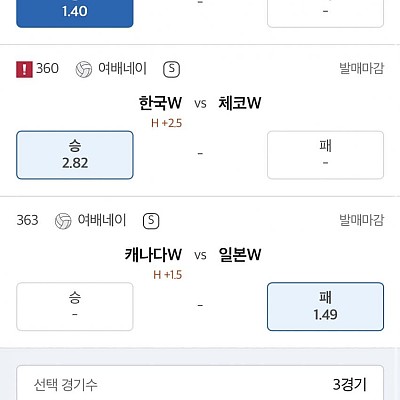Toggle the 승 bet for 캐나다W
Screen dimensions: 400x400
pos(75,307)
